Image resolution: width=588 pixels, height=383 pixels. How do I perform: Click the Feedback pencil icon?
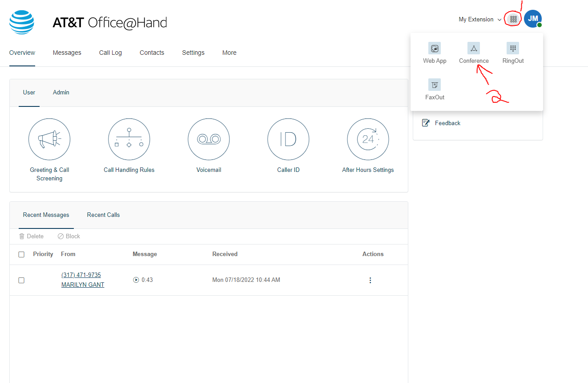coord(426,123)
